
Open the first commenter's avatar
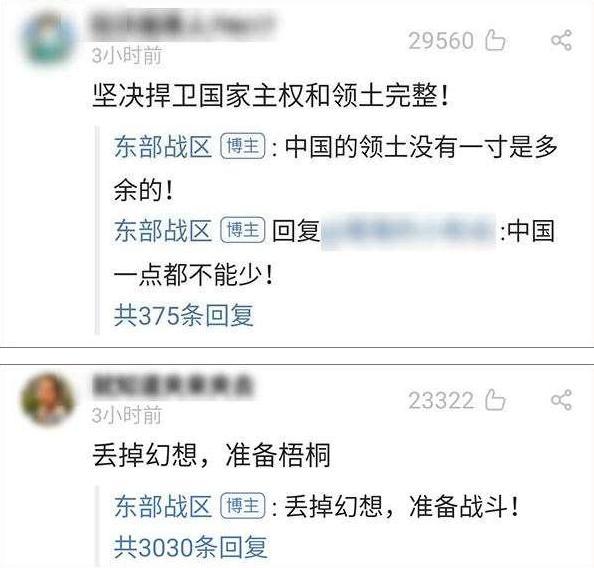click(48, 40)
